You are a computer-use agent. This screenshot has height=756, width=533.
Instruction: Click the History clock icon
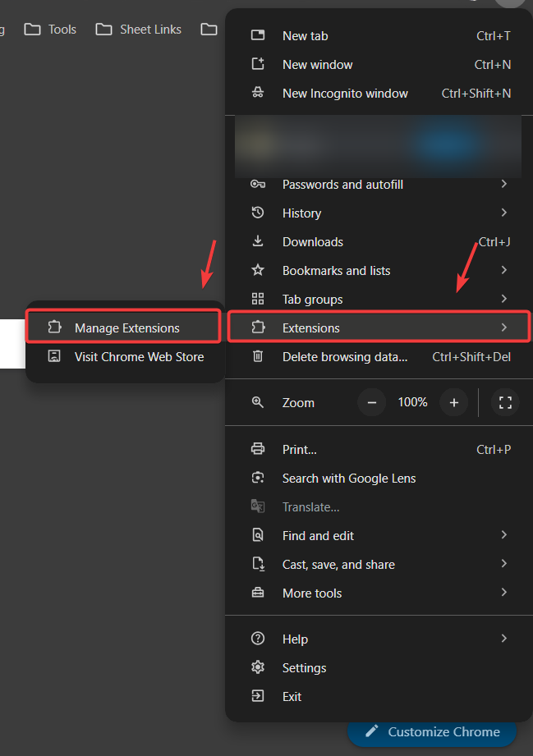coord(258,213)
